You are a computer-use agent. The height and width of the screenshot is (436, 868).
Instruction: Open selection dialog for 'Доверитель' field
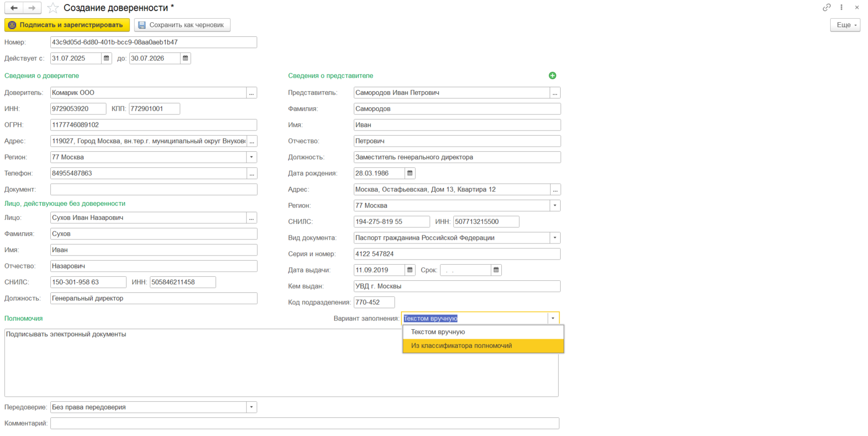tap(252, 93)
